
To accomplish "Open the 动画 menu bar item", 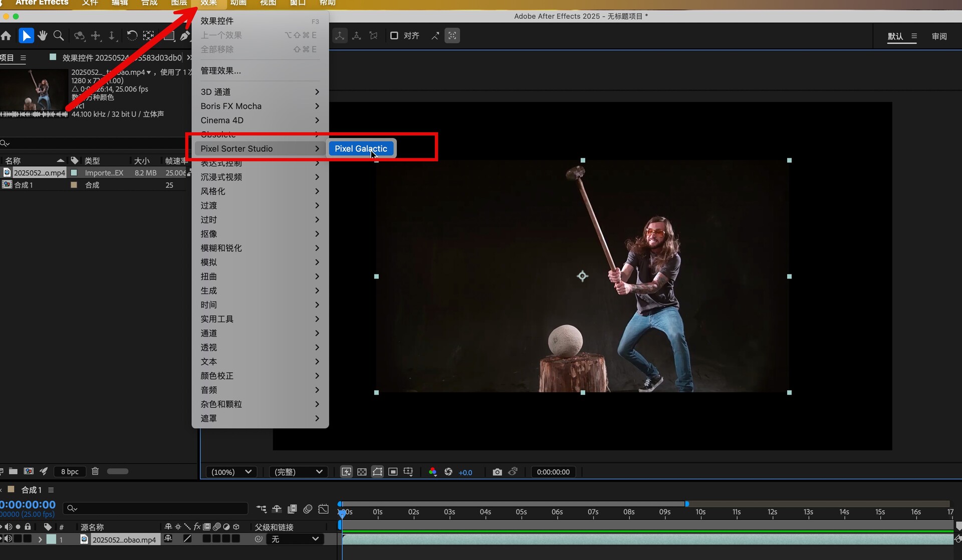I will coord(238,3).
